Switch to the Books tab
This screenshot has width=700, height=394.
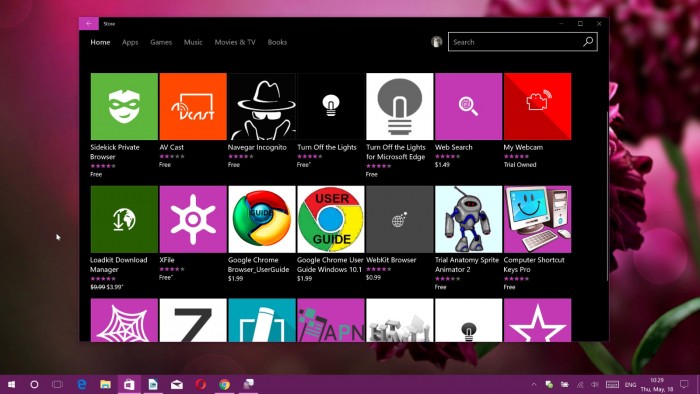pos(277,42)
